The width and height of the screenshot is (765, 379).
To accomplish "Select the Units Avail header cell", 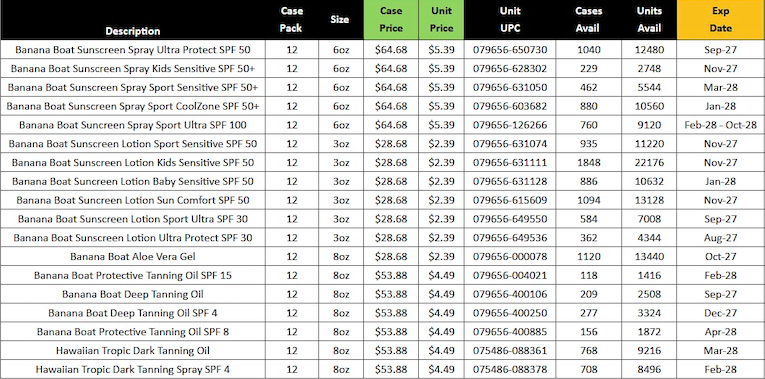I will pos(649,20).
